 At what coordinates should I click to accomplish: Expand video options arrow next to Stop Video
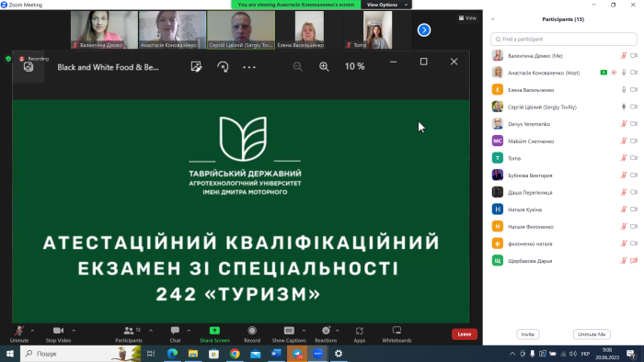74,331
